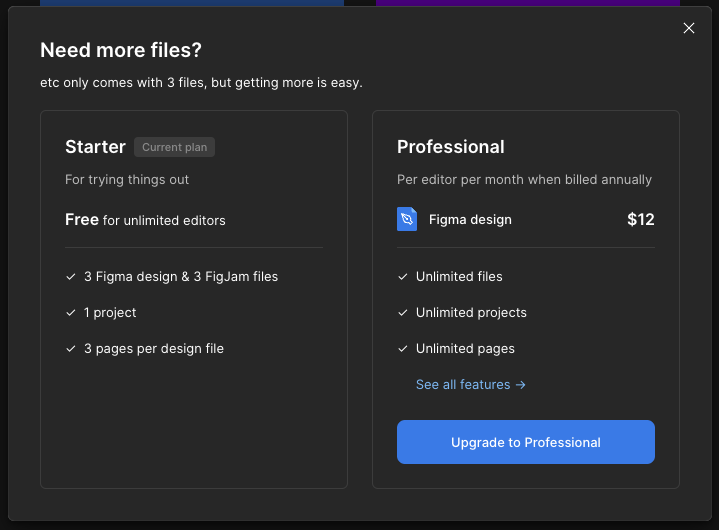Viewport: 719px width, 530px height.
Task: Click the checkmark beside Unlimited pages
Action: pyautogui.click(x=403, y=348)
